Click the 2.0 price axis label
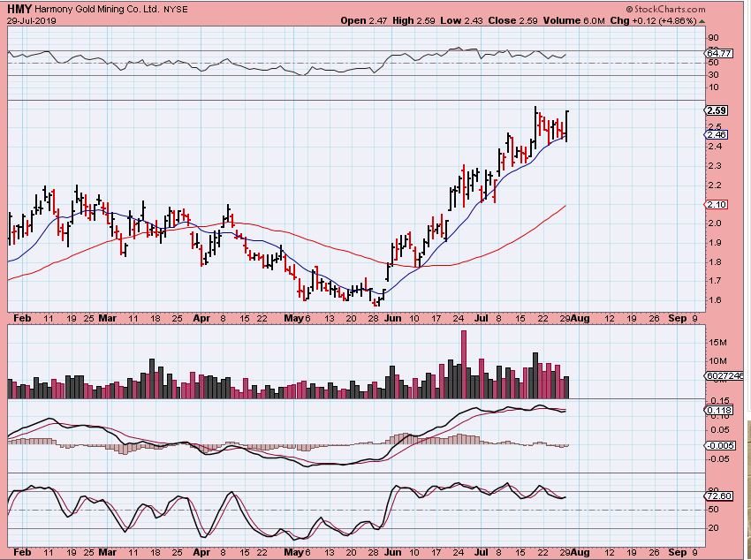751x560 pixels. click(x=714, y=223)
